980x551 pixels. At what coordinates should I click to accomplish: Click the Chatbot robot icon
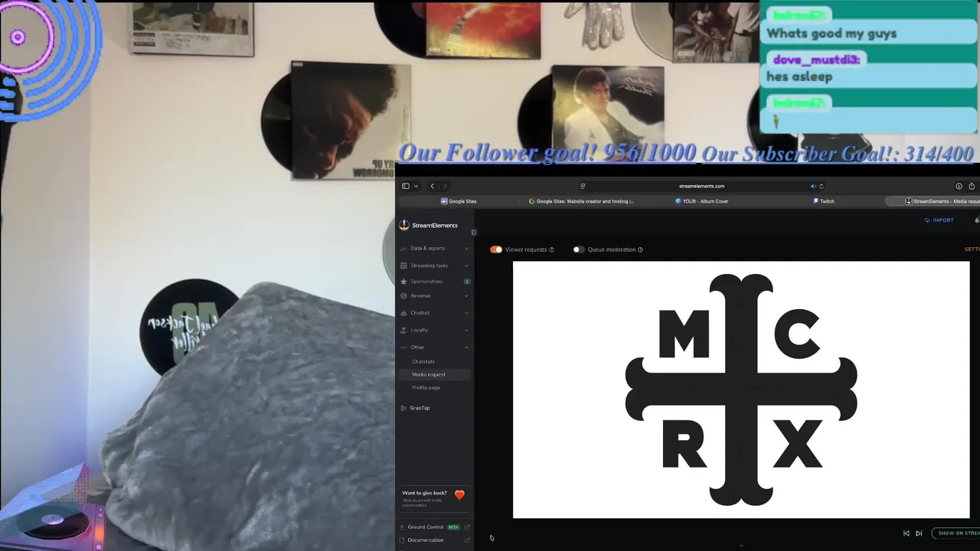pyautogui.click(x=403, y=313)
